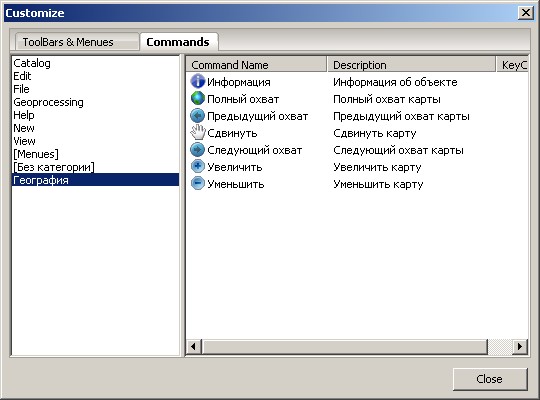Image resolution: width=540 pixels, height=400 pixels.
Task: Select the Commands tab
Action: coord(178,42)
